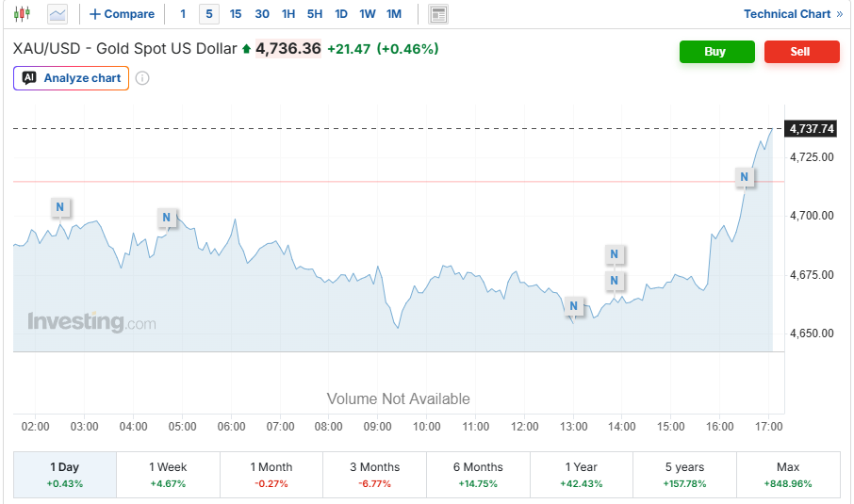Choose the 15-minute interval
This screenshot has width=854, height=504.
[x=236, y=14]
